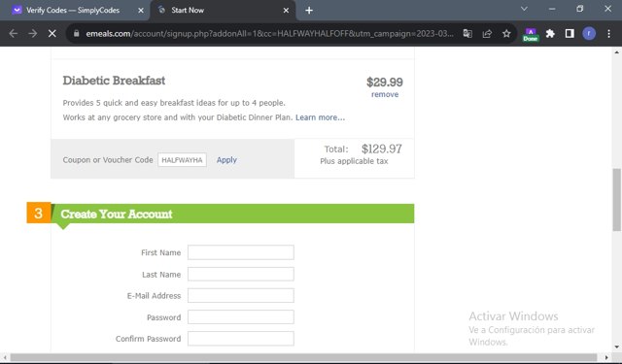Stop loading the page
Viewport: 622px width, 364px height.
click(x=52, y=34)
